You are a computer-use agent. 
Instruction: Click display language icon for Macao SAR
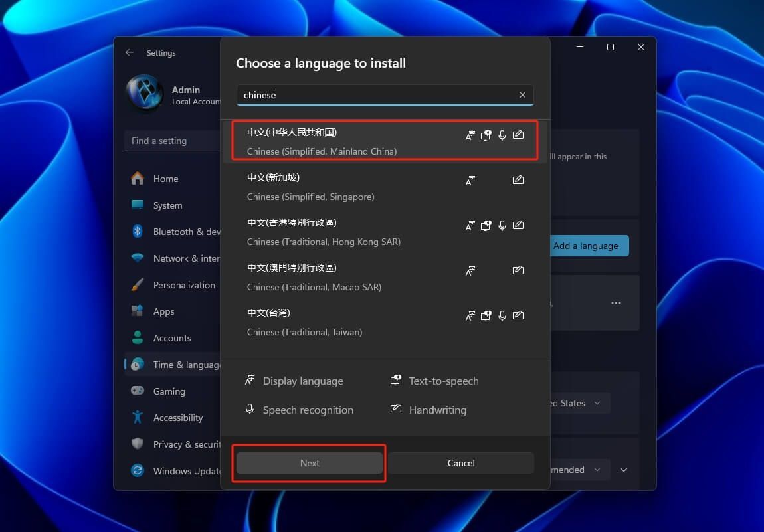click(x=470, y=271)
